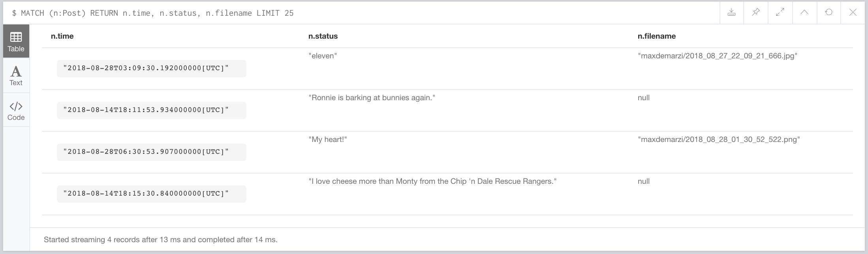Click the 2018-08-14T18:15:30 timestamp value
Image resolution: width=868 pixels, height=254 pixels.
click(x=146, y=194)
